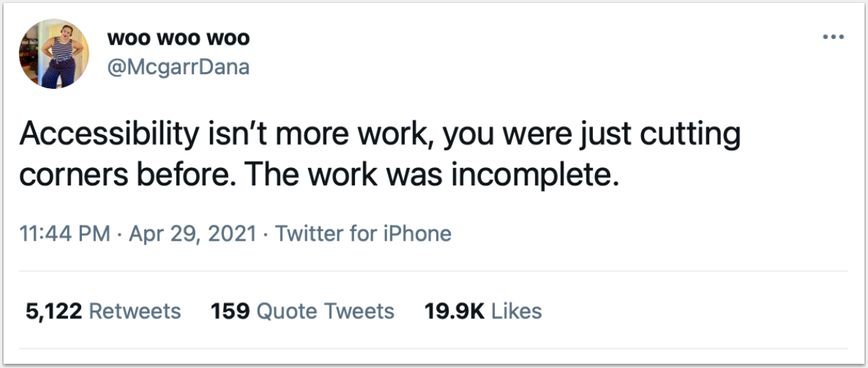Viewport: 868px width, 368px height.
Task: Open the tweet's three-dot More menu
Action: 833,37
